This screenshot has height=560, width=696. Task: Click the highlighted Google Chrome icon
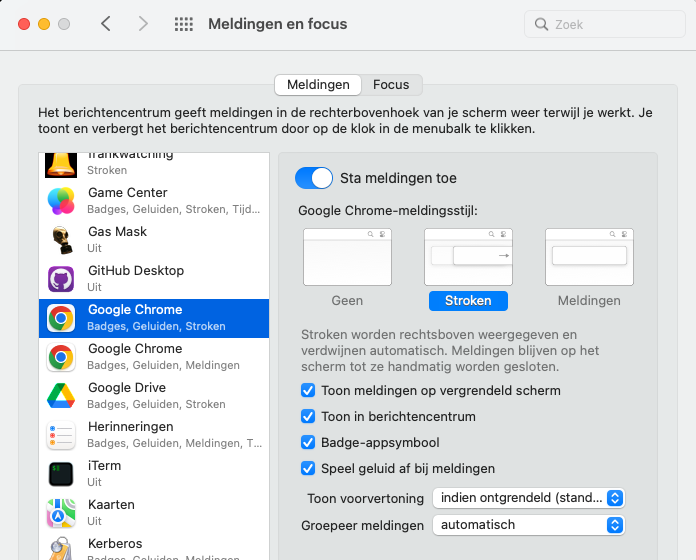click(x=61, y=318)
